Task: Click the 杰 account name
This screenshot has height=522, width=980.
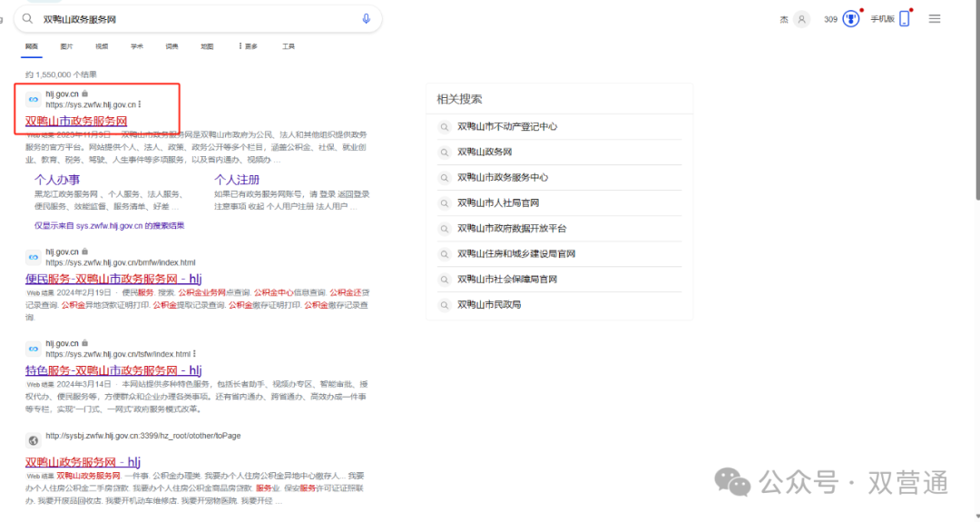Action: [784, 19]
